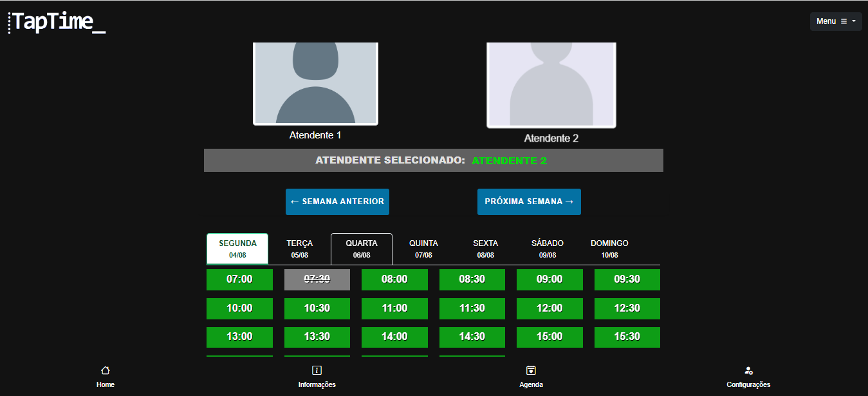The height and width of the screenshot is (396, 868).
Task: Select the 07:00 time slot on Segunda
Action: [239, 279]
